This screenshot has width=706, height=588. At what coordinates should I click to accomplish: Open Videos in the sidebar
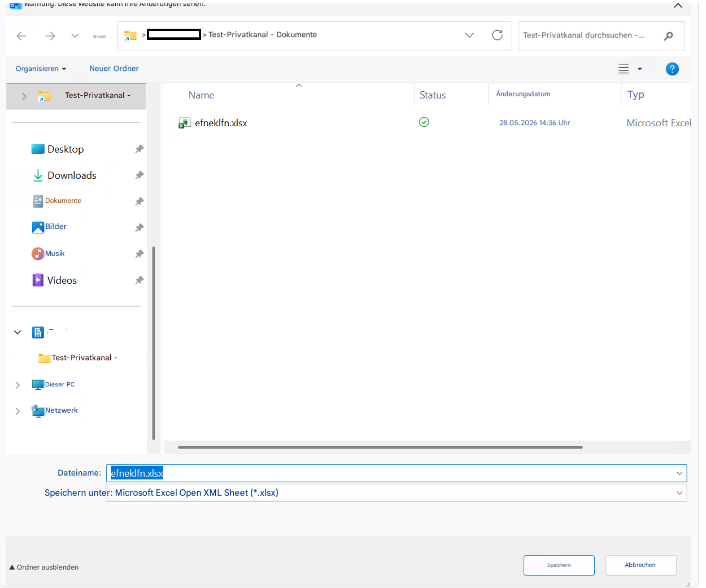coord(62,280)
